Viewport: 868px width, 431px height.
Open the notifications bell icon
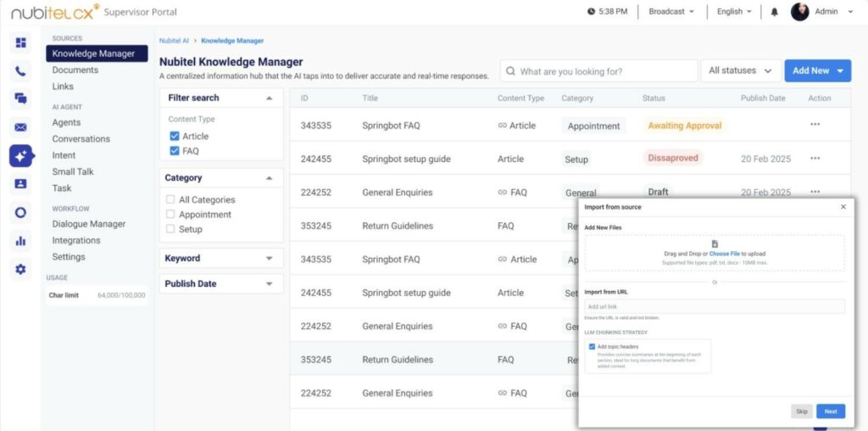[x=775, y=12]
